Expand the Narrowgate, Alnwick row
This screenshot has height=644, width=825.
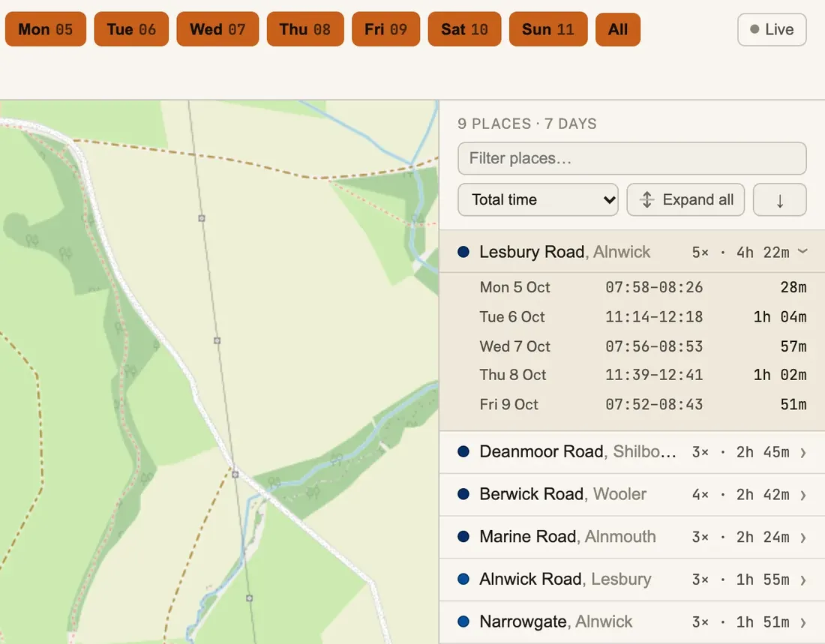pos(632,622)
